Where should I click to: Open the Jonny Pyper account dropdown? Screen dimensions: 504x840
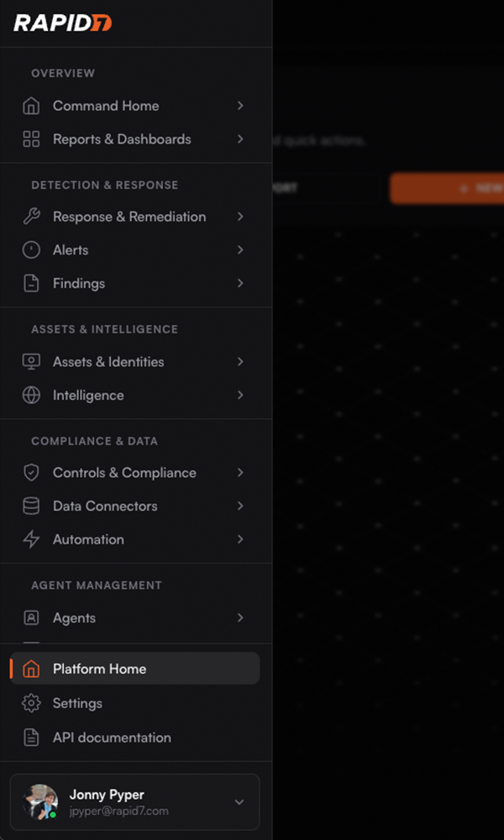(239, 802)
